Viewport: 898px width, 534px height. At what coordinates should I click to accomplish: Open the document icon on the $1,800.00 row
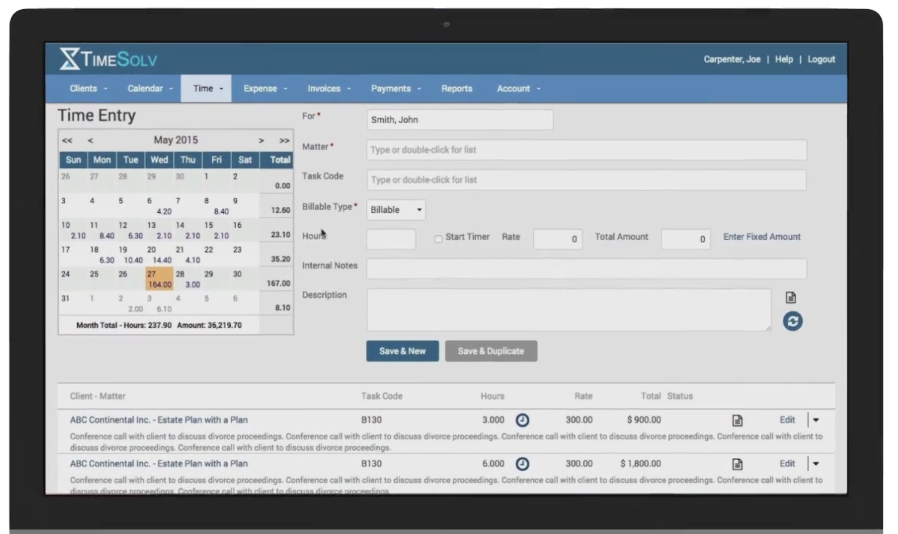tap(737, 464)
